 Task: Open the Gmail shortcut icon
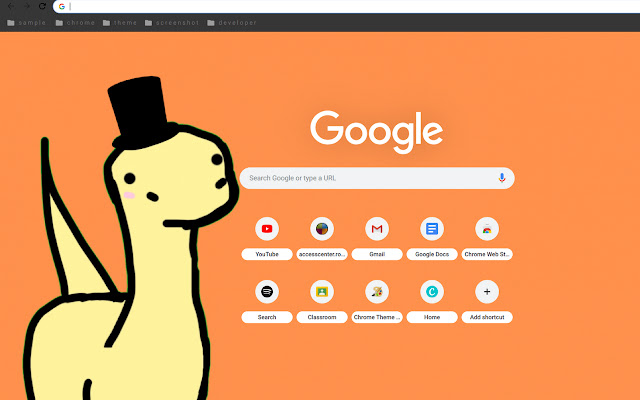pyautogui.click(x=377, y=229)
